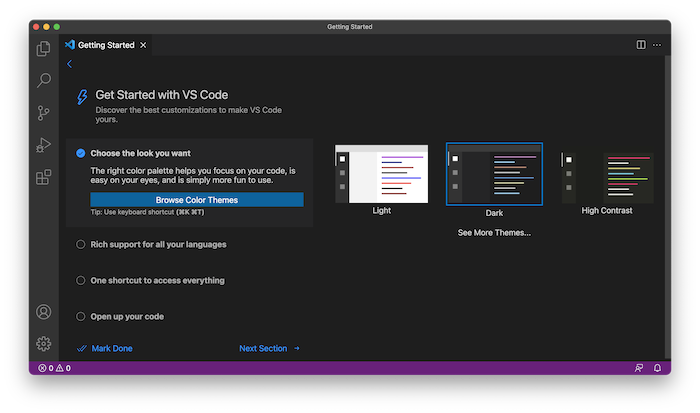Viewport: 700px width, 413px height.
Task: Click the Browse Color Themes button
Action: [x=197, y=200]
